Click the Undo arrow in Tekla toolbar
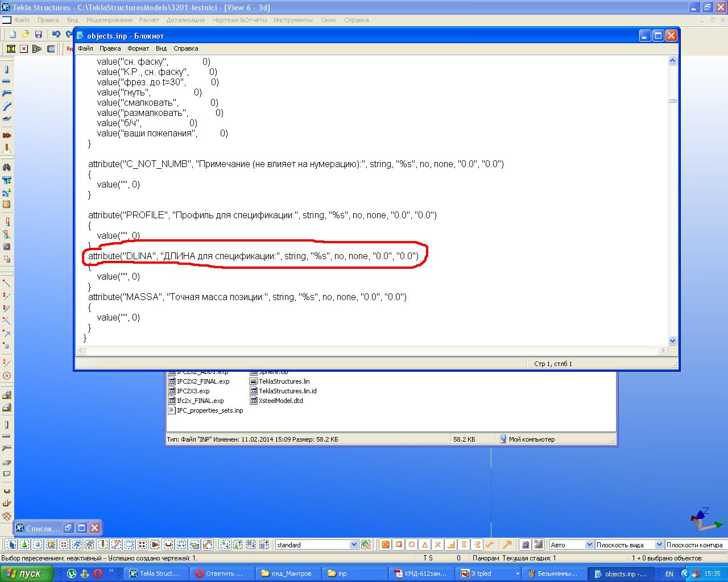The image size is (728, 582). 56,35
